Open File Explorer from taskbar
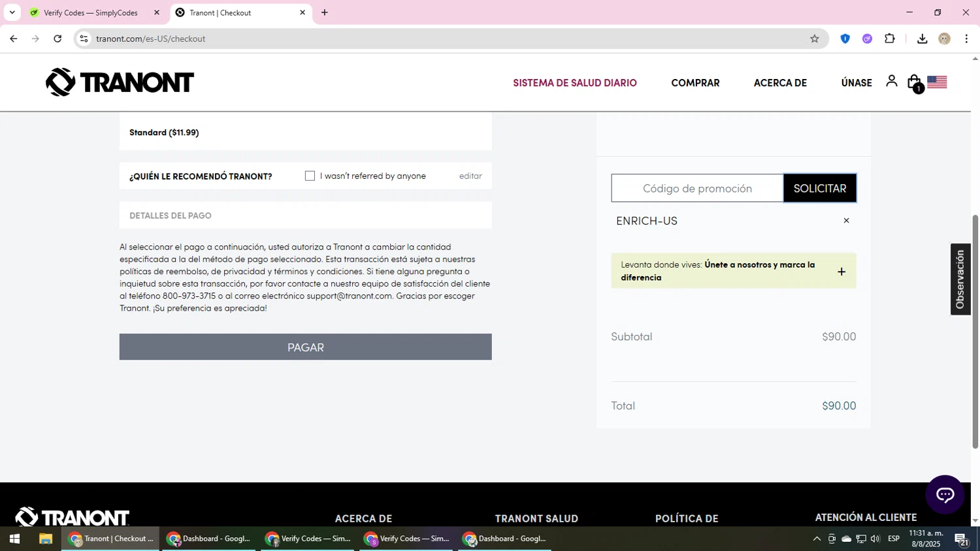980x551 pixels. [x=45, y=539]
